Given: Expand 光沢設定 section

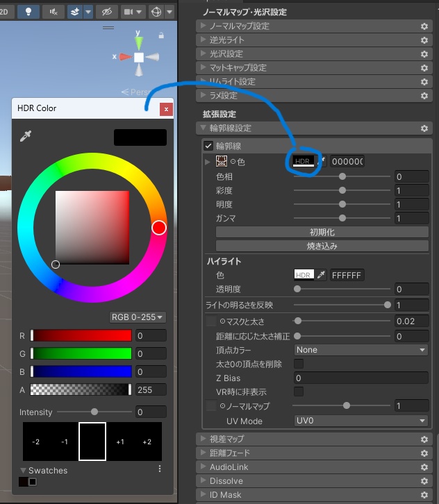Looking at the screenshot, I should pos(203,53).
